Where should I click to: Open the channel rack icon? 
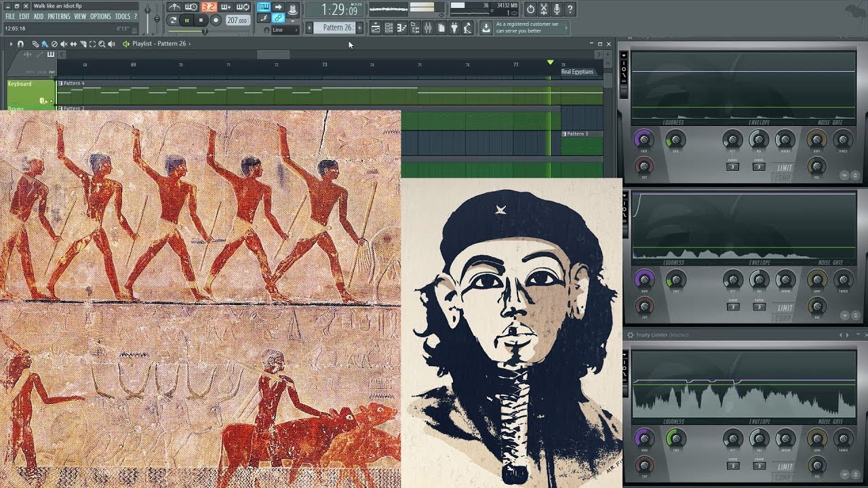[x=389, y=28]
